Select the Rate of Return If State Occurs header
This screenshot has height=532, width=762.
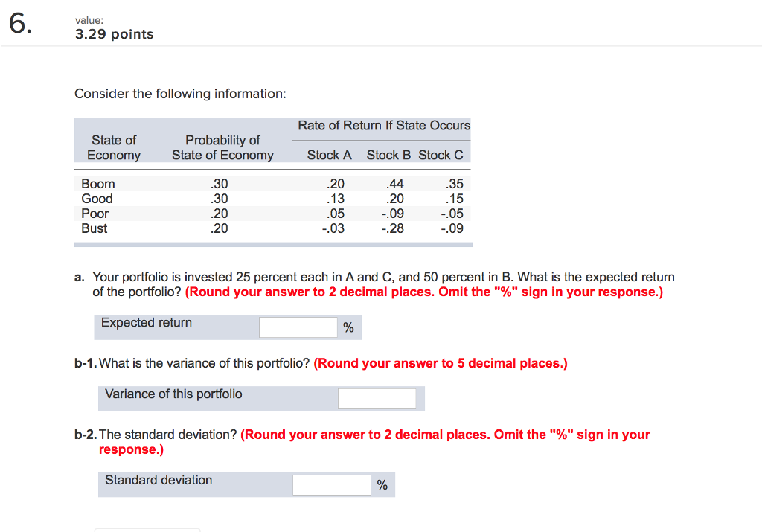click(383, 125)
